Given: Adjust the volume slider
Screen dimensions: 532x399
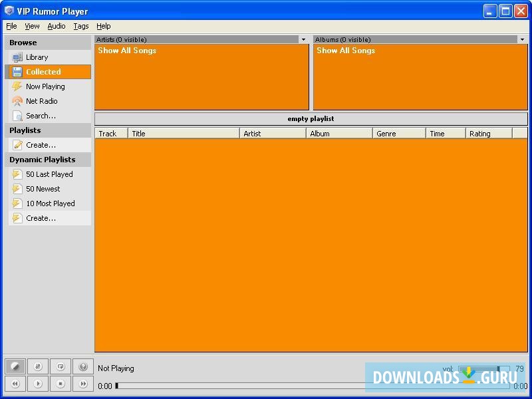Looking at the screenshot, I should point(484,369).
